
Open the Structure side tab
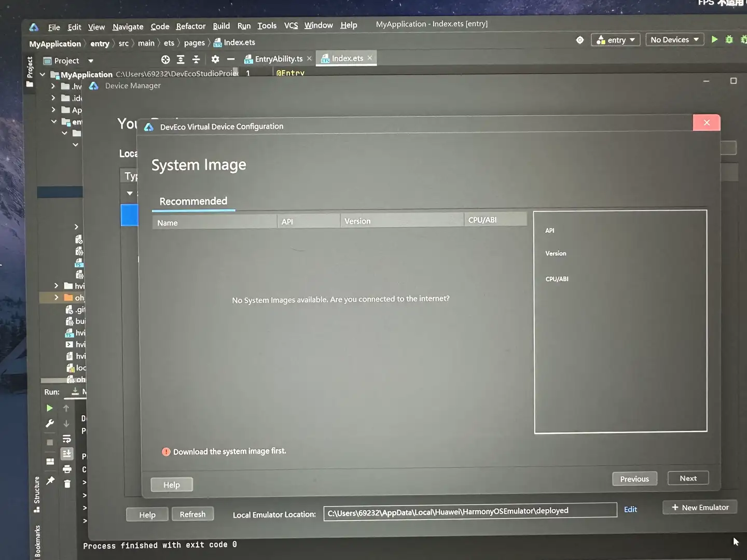coord(36,494)
